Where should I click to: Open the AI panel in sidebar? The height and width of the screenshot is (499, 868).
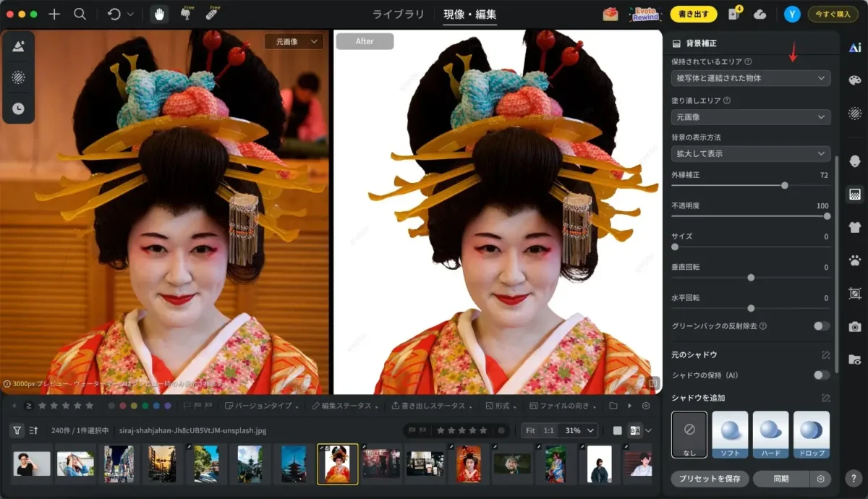pos(854,48)
